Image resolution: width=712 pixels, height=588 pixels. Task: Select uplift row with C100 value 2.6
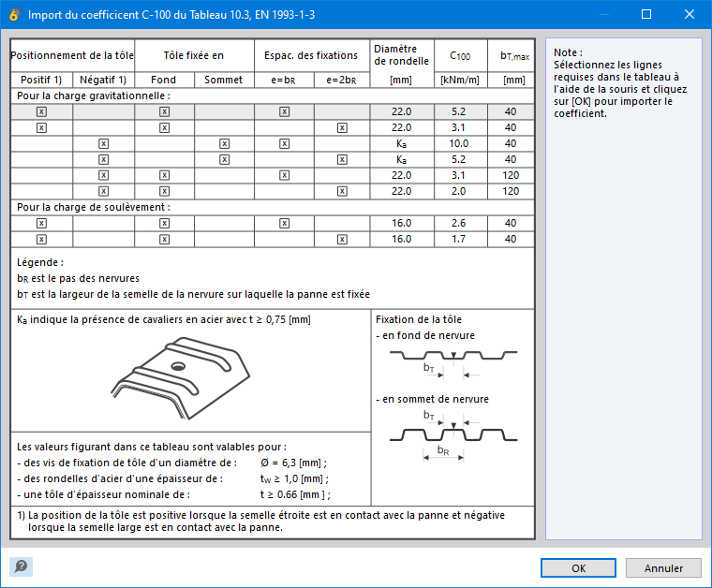272,223
